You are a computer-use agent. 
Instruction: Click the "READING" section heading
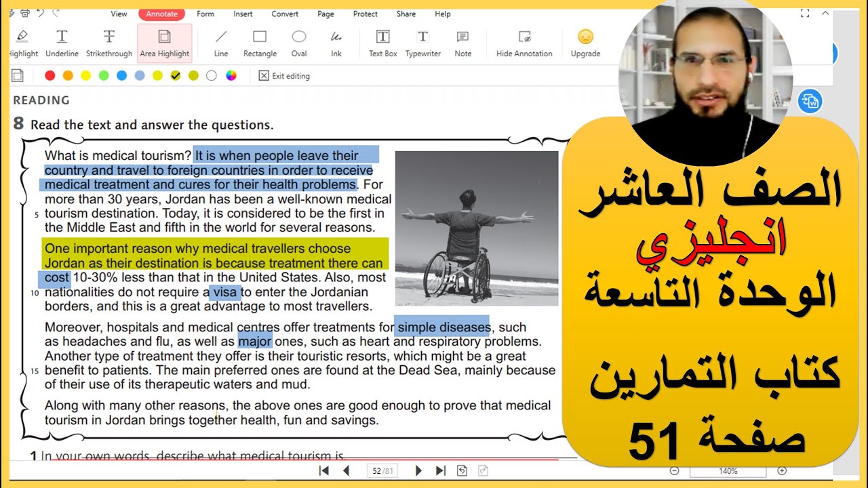[41, 100]
